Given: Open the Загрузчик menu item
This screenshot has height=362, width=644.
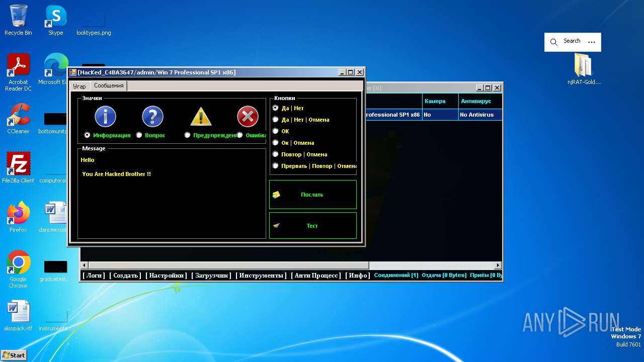Looking at the screenshot, I should 211,276.
